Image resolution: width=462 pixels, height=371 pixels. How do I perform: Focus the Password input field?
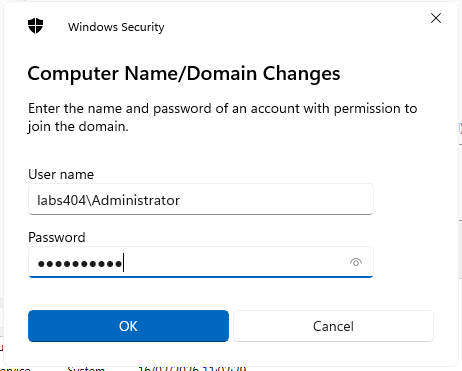[201, 262]
